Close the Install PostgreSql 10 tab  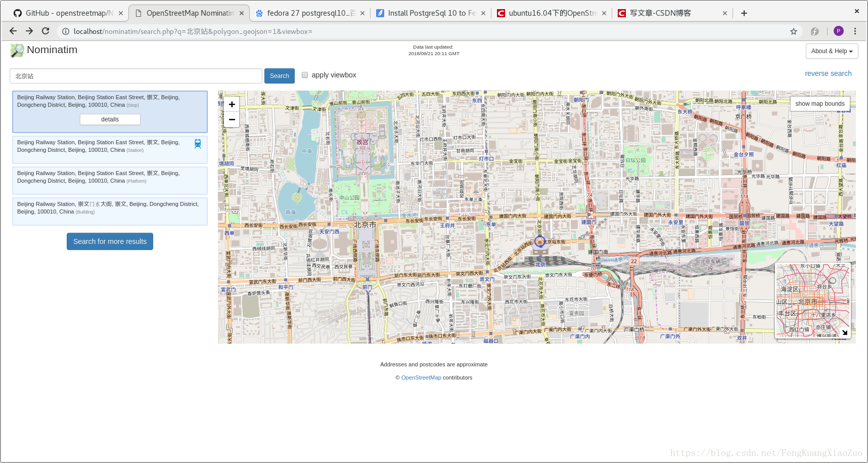coord(483,13)
